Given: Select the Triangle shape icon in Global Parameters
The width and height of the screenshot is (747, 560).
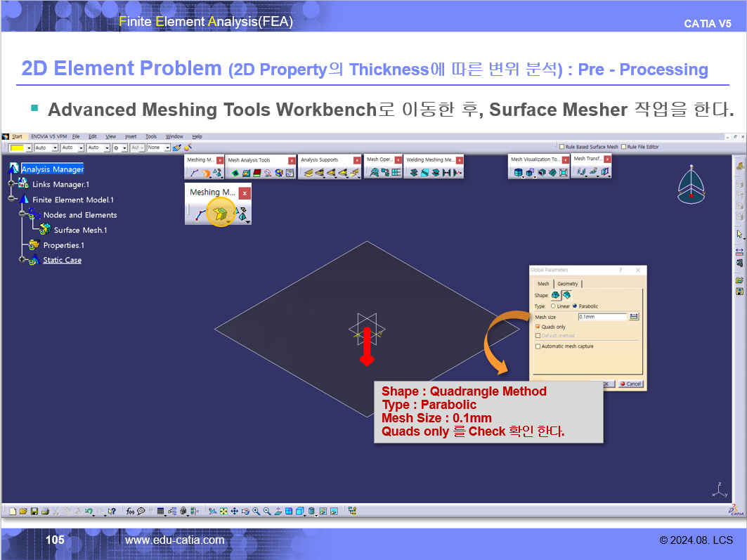Looking at the screenshot, I should tap(556, 295).
